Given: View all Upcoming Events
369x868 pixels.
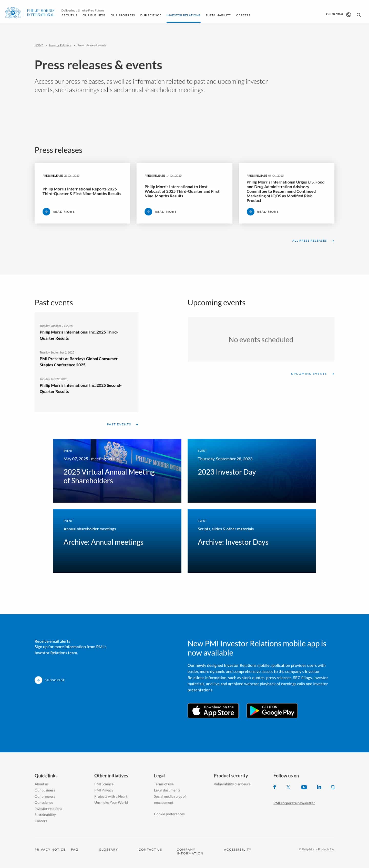Looking at the screenshot, I should tap(309, 374).
